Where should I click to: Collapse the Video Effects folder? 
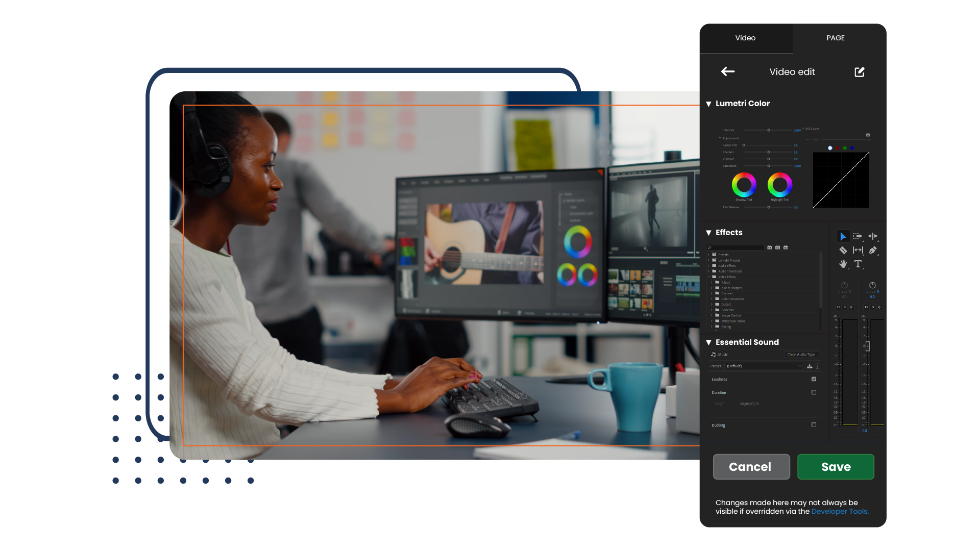pos(709,277)
